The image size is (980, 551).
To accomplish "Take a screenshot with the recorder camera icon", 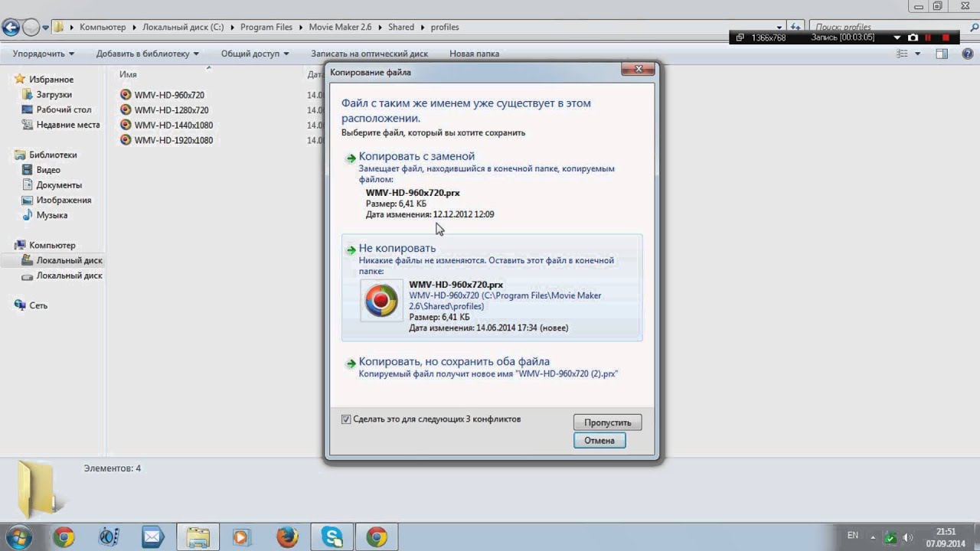I will point(913,37).
